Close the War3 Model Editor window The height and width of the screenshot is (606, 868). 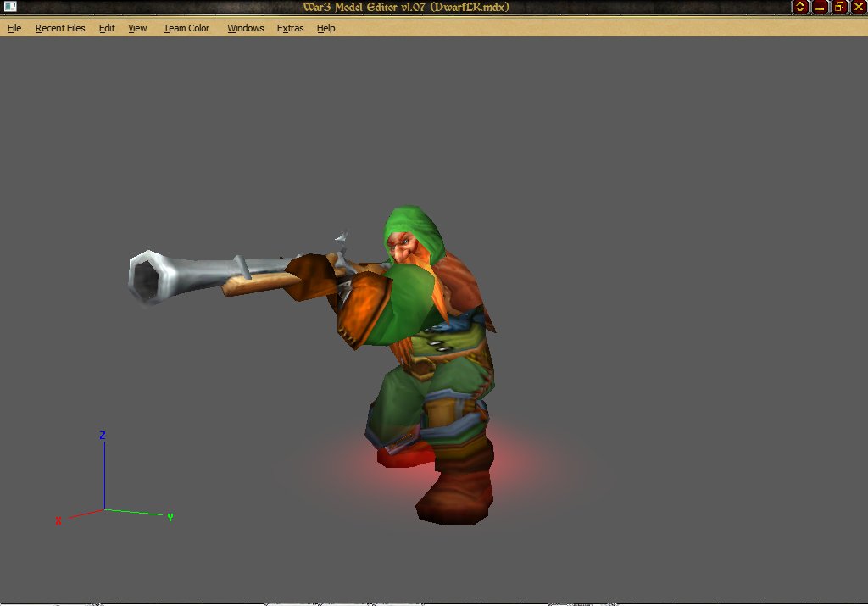coord(859,7)
